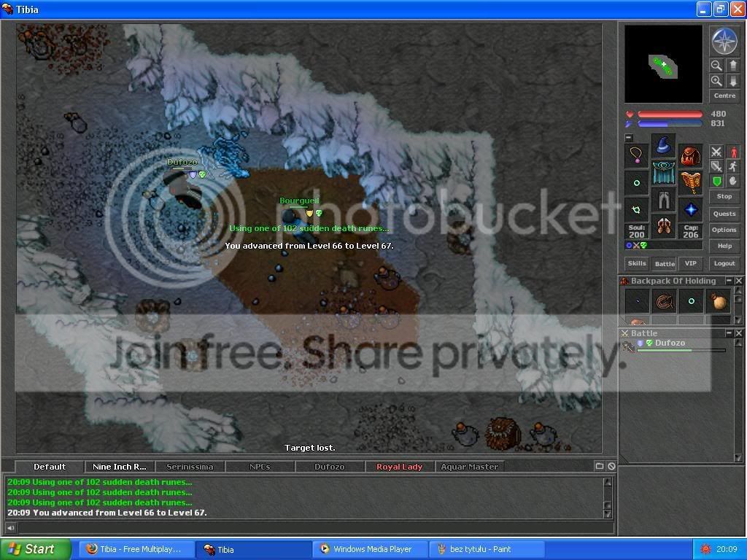Image resolution: width=747 pixels, height=560 pixels.
Task: Zoom in the minimap
Action: pyautogui.click(x=716, y=81)
